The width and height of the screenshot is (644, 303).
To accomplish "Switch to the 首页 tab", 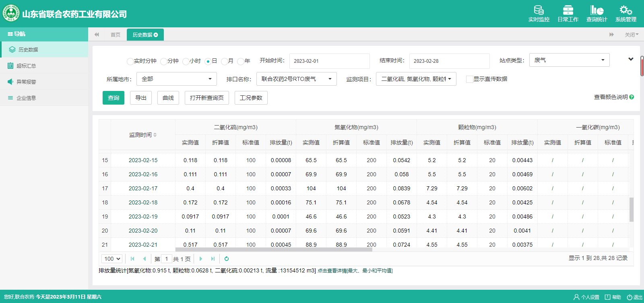I will point(116,35).
